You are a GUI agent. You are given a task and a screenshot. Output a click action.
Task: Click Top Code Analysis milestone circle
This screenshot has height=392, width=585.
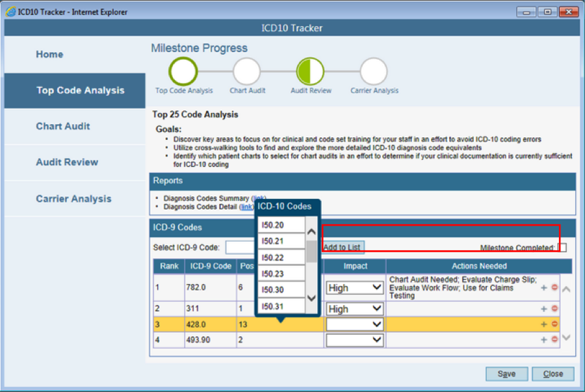(183, 71)
